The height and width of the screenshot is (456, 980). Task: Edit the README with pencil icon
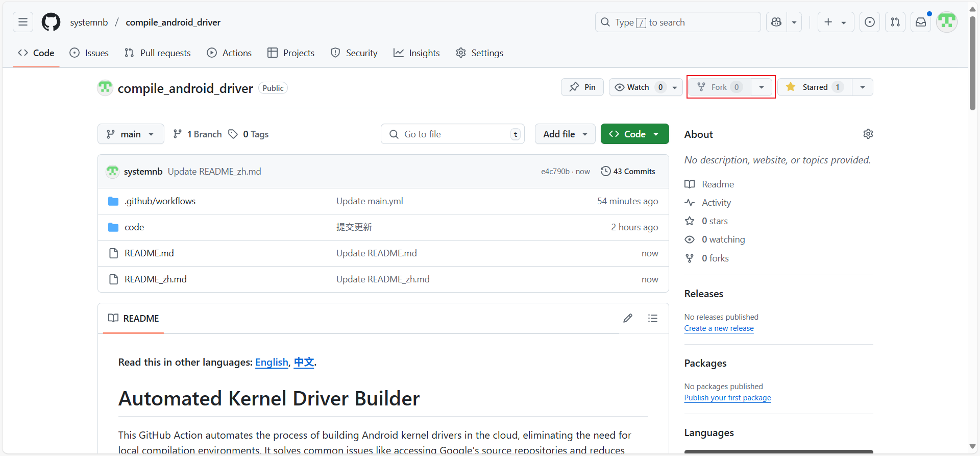(628, 318)
